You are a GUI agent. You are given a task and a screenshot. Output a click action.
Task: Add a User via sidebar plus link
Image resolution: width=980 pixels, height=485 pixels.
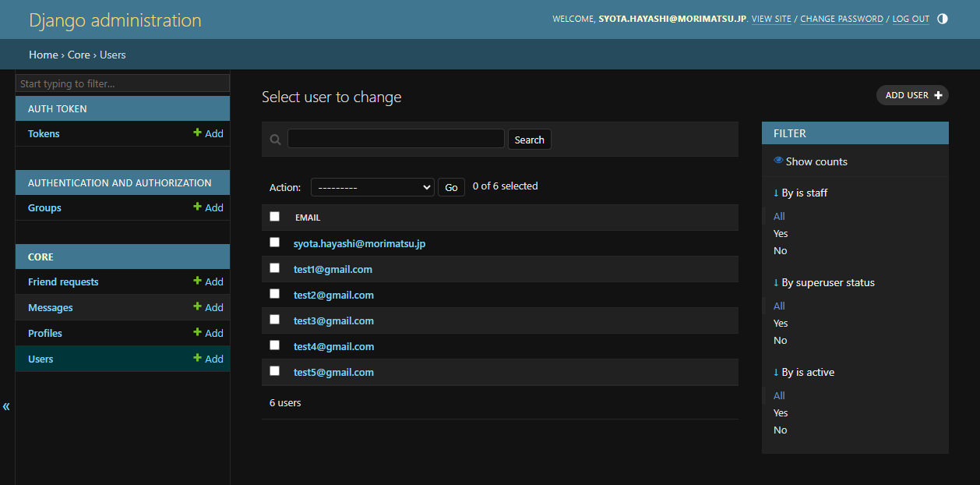(208, 359)
